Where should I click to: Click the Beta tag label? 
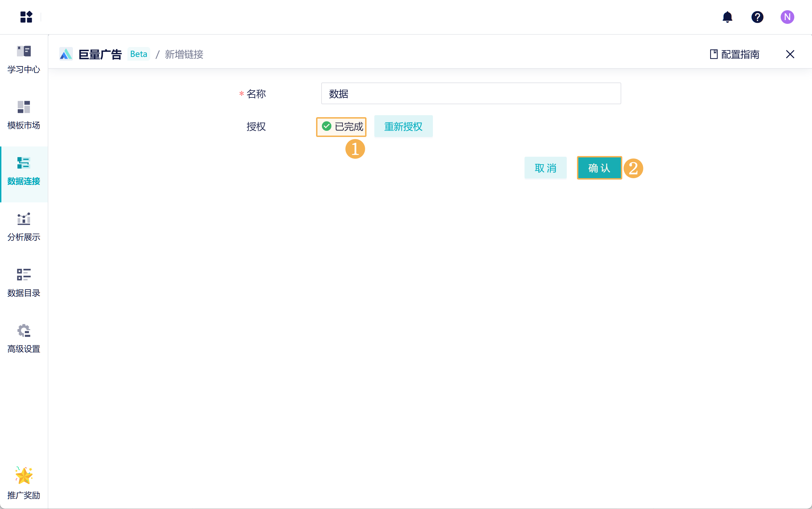pyautogui.click(x=139, y=54)
